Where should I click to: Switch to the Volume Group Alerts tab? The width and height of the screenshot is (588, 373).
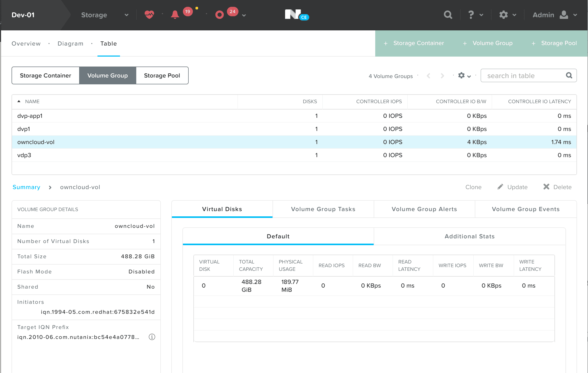tap(424, 209)
